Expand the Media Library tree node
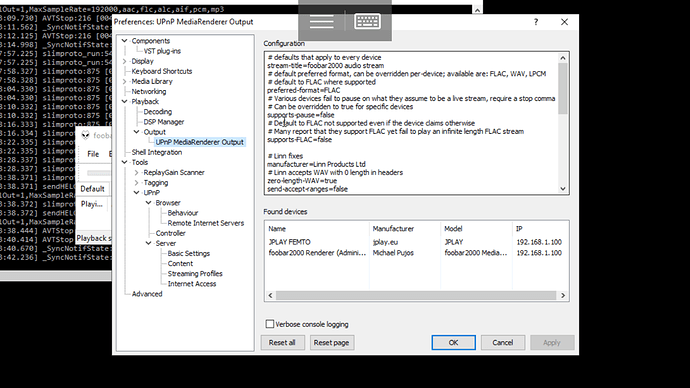The image size is (690, 388). click(125, 81)
